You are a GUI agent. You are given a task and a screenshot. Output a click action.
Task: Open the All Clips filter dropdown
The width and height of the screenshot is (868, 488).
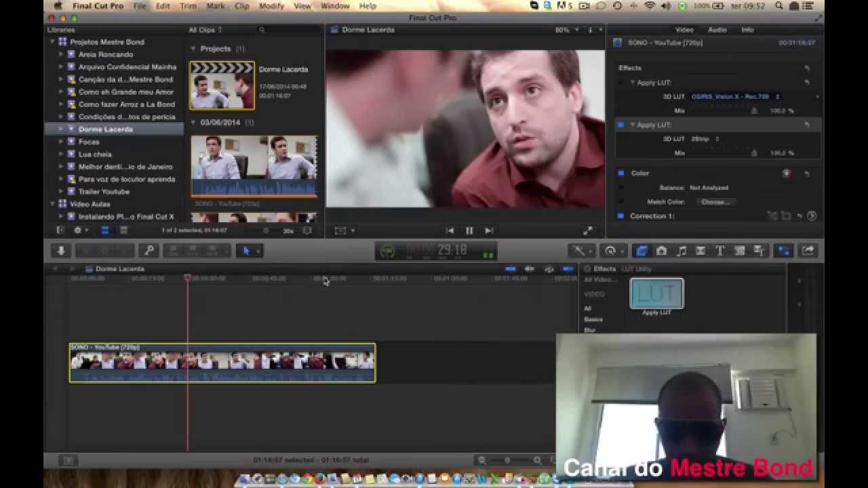tap(205, 30)
